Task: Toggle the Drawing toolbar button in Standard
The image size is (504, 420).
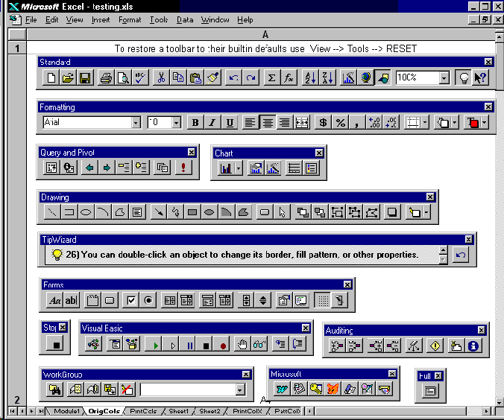Action: [x=382, y=77]
